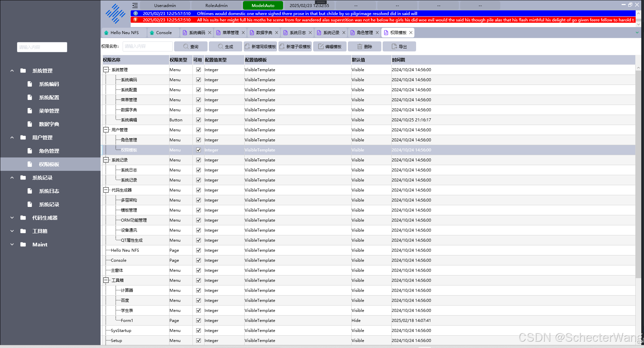Screen dimensions: 644x348
Task: Close the 角色管理 tab
Action: [x=377, y=32]
